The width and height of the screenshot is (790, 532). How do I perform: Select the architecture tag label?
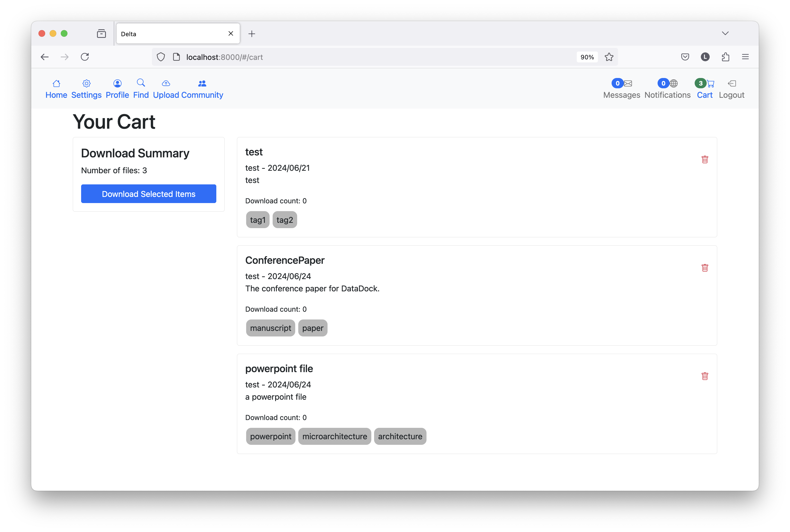[400, 436]
